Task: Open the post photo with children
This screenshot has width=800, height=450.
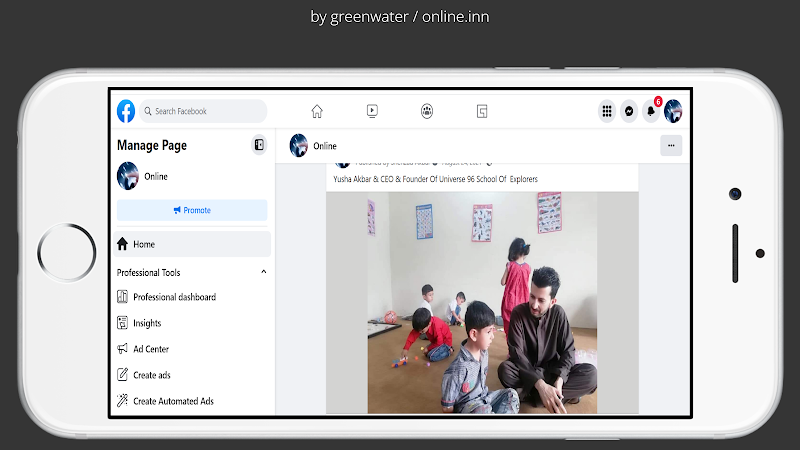Action: pyautogui.click(x=481, y=302)
